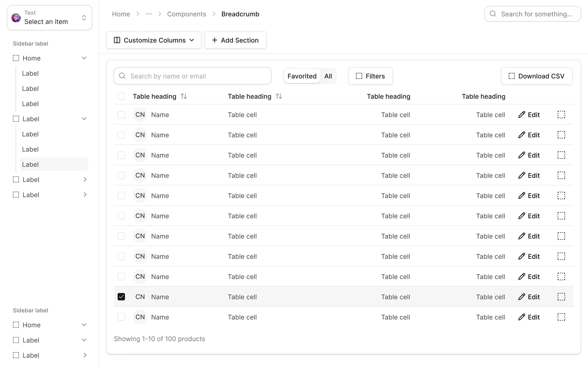
Task: Check the checkbox in the row just above the checked row
Action: coord(121,276)
